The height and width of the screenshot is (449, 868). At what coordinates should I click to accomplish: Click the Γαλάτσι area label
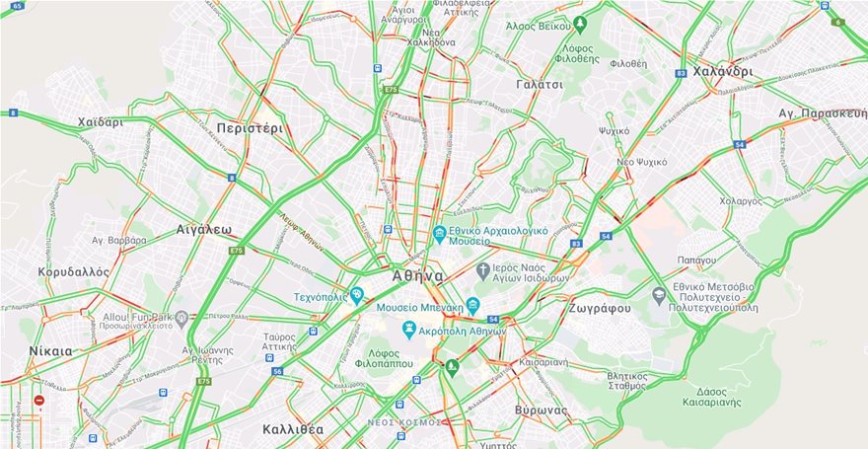tap(540, 85)
